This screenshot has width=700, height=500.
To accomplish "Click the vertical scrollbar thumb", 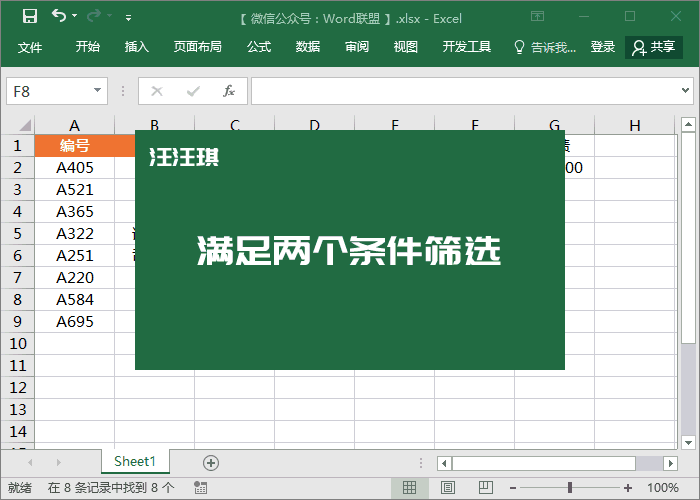I will click(x=688, y=238).
